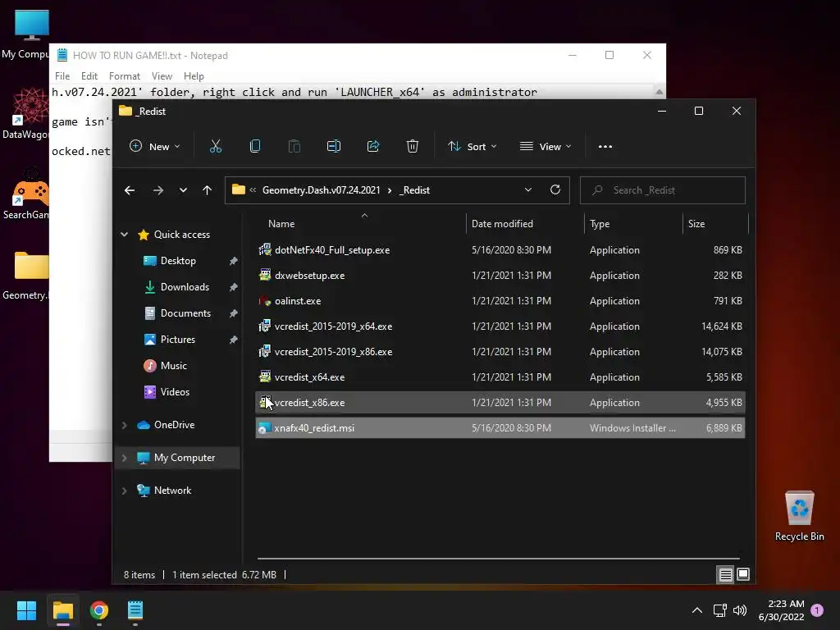This screenshot has height=630, width=840.
Task: Click pin icon next to Documents
Action: click(x=233, y=313)
